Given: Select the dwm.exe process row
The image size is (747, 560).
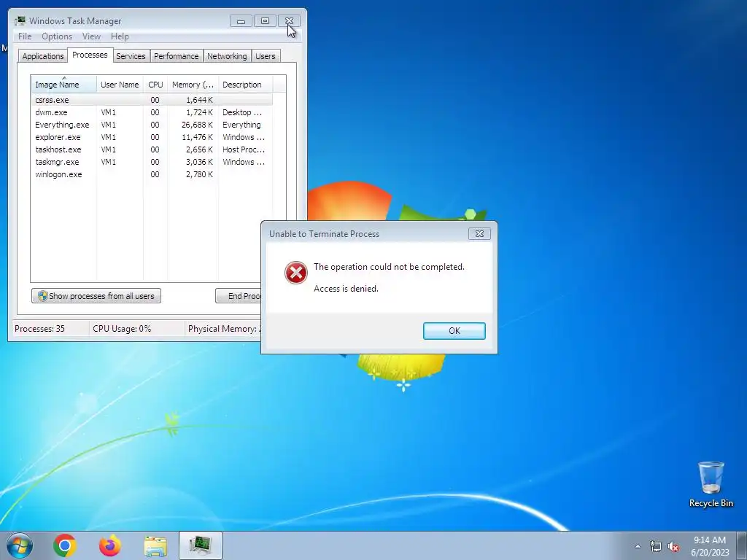Looking at the screenshot, I should 152,112.
